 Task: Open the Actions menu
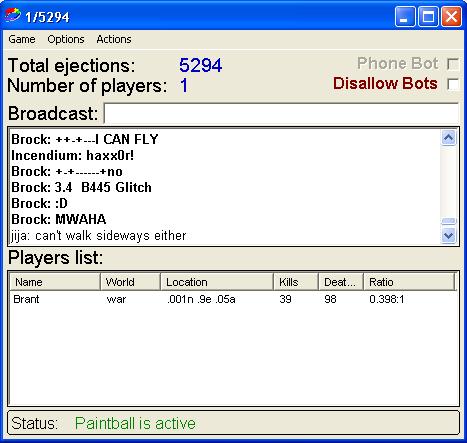point(114,39)
